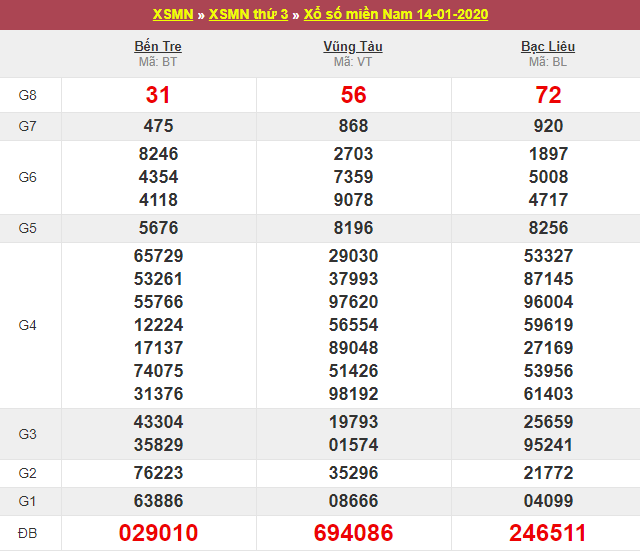Open Xổ số miền Nam 14-01-2020 link

(396, 14)
